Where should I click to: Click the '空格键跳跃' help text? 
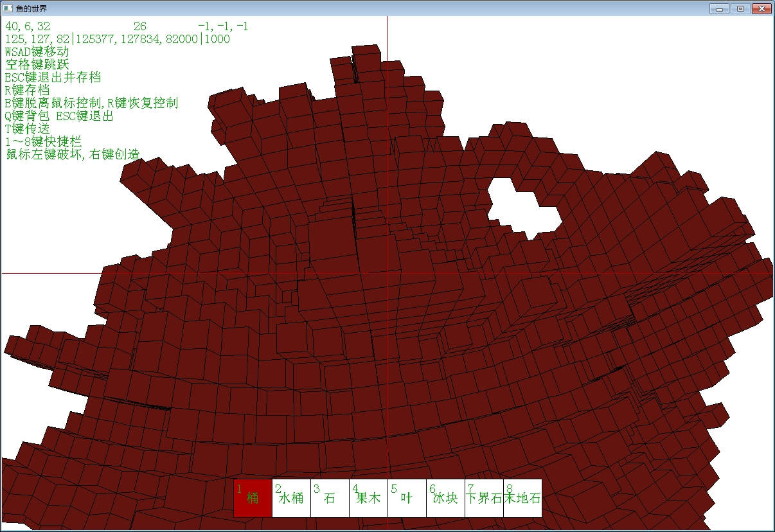tap(37, 65)
